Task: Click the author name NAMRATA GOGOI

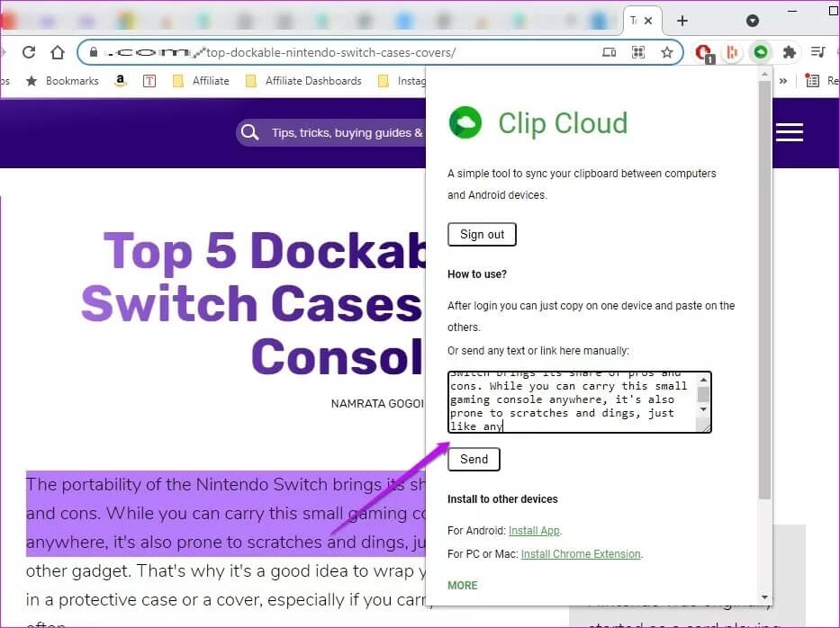Action: click(x=377, y=404)
